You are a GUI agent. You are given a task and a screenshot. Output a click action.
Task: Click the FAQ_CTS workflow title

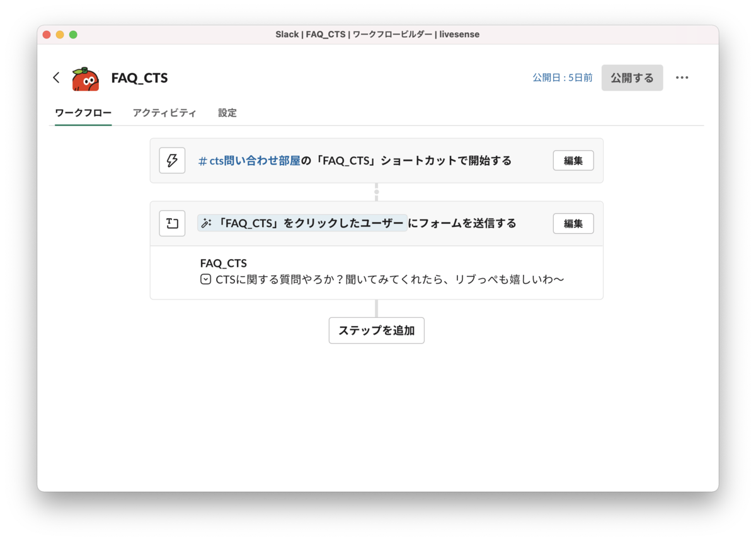(x=139, y=78)
